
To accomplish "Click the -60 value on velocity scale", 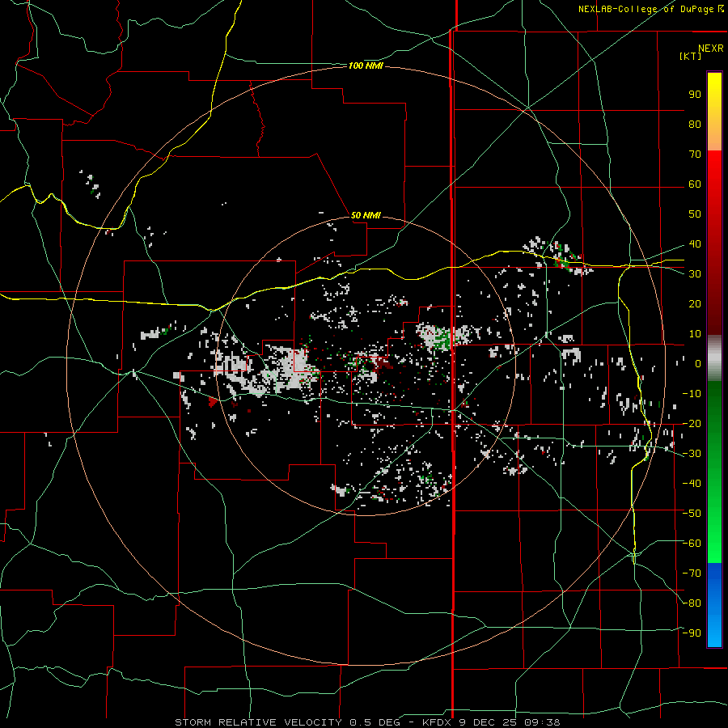I will [692, 544].
